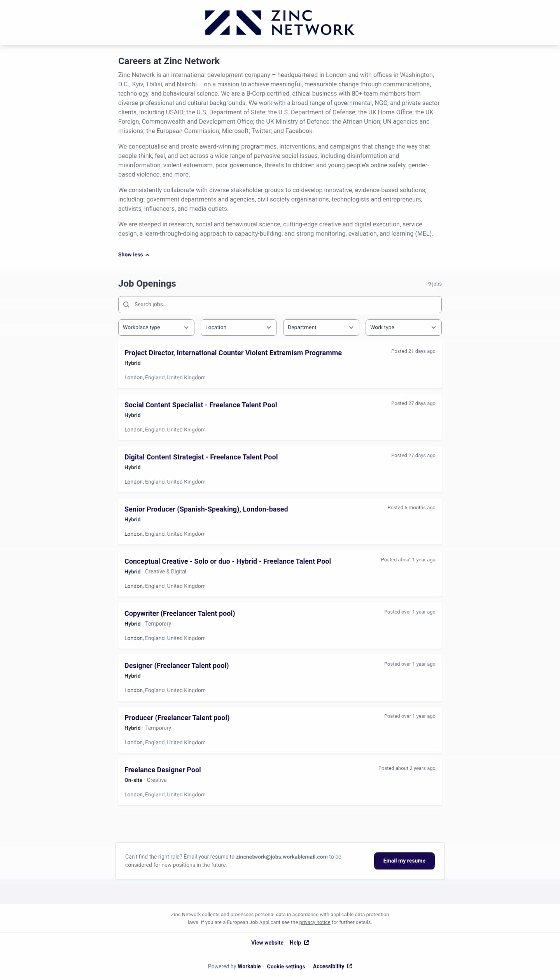Open Senior Producer Spanish-Speaking job

click(206, 509)
